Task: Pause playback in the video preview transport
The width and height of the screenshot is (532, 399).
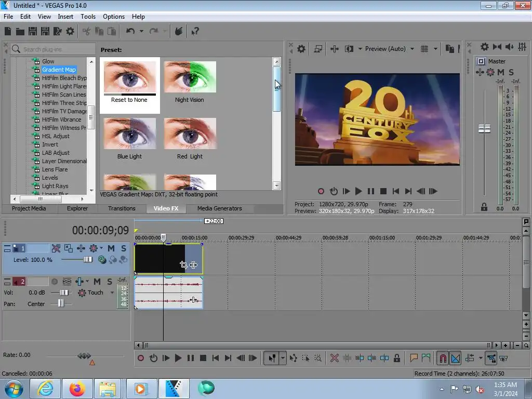Action: [x=371, y=191]
